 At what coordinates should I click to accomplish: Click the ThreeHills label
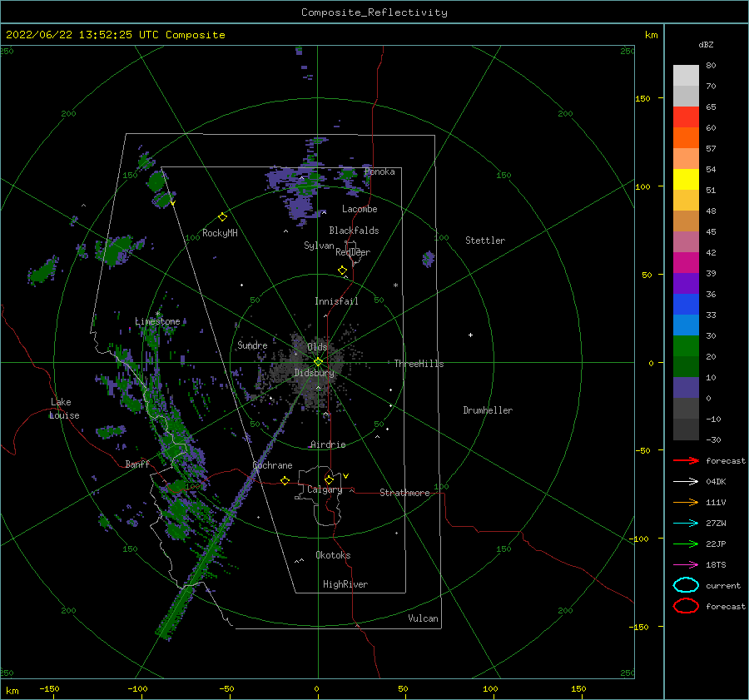pyautogui.click(x=419, y=364)
